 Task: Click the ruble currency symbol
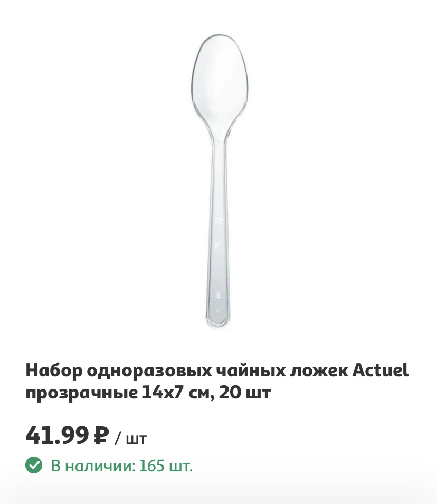tap(101, 435)
